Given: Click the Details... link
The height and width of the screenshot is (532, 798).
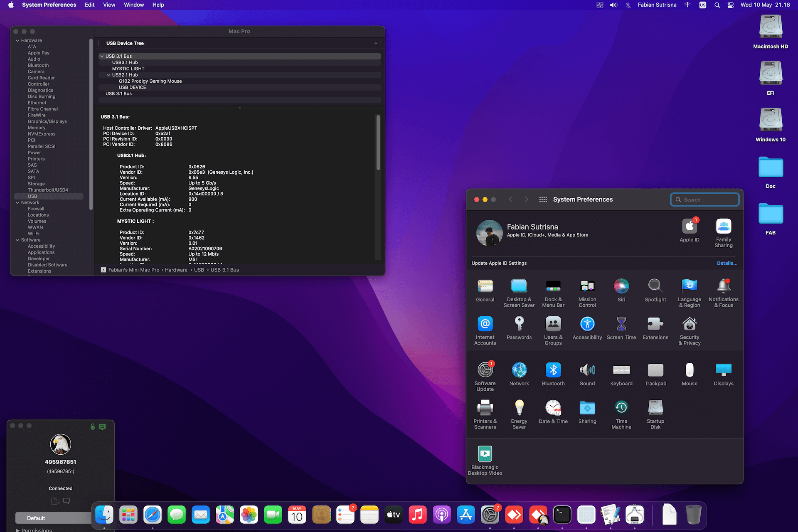Looking at the screenshot, I should (x=727, y=263).
